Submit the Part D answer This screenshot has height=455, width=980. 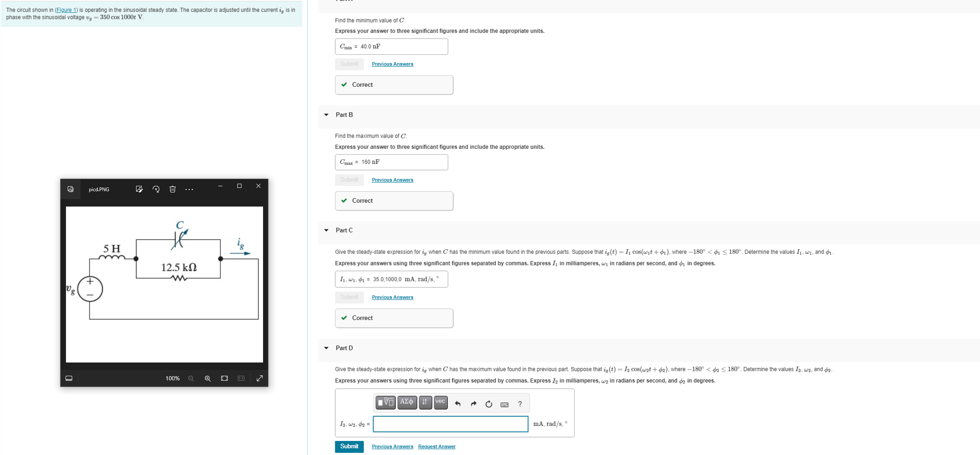coord(349,446)
